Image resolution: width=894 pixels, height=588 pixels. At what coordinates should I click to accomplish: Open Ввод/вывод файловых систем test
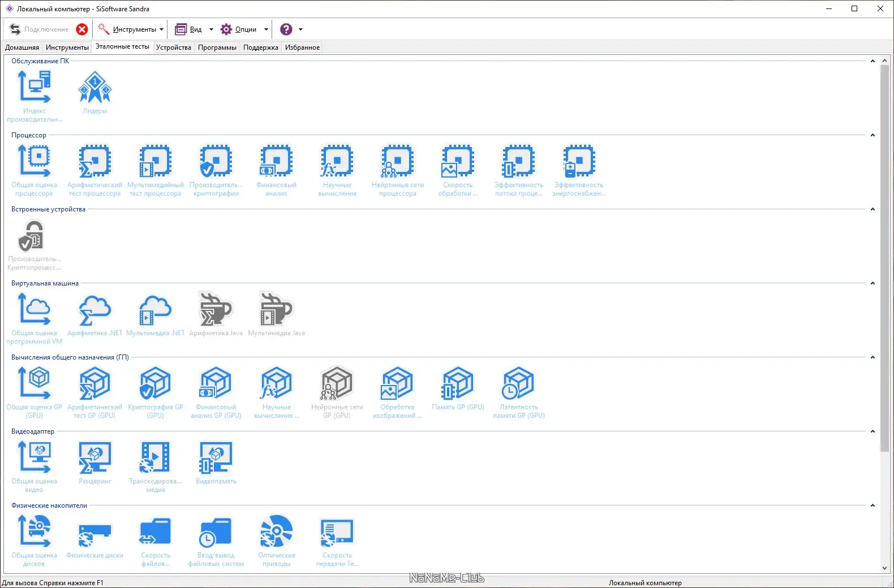click(216, 541)
